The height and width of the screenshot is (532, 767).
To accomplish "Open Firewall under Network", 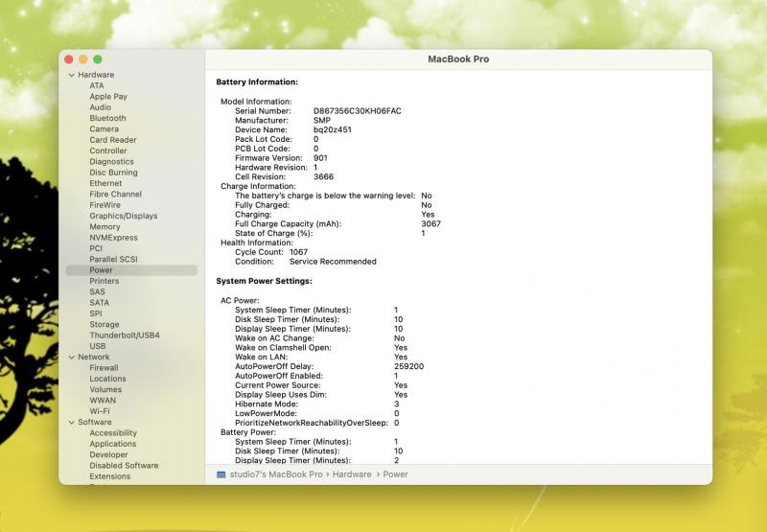I will [104, 368].
